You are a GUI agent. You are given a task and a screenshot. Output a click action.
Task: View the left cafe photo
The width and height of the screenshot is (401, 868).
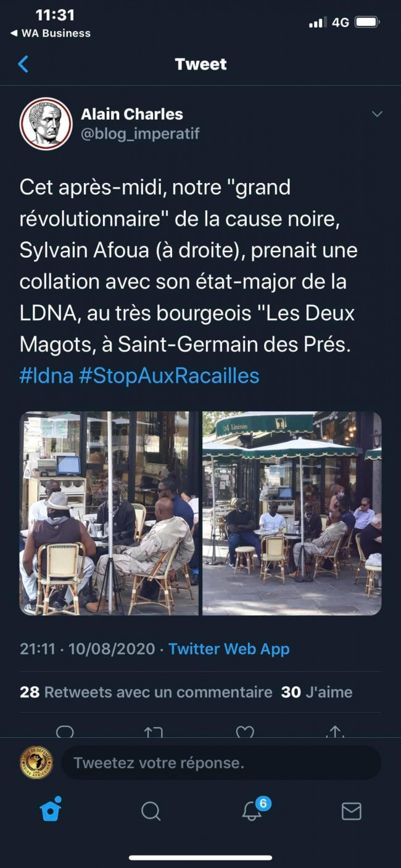[x=110, y=514]
